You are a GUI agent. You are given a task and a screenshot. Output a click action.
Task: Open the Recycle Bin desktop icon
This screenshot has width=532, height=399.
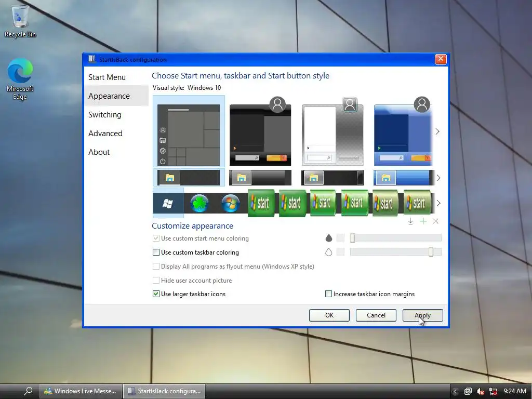pos(20,21)
